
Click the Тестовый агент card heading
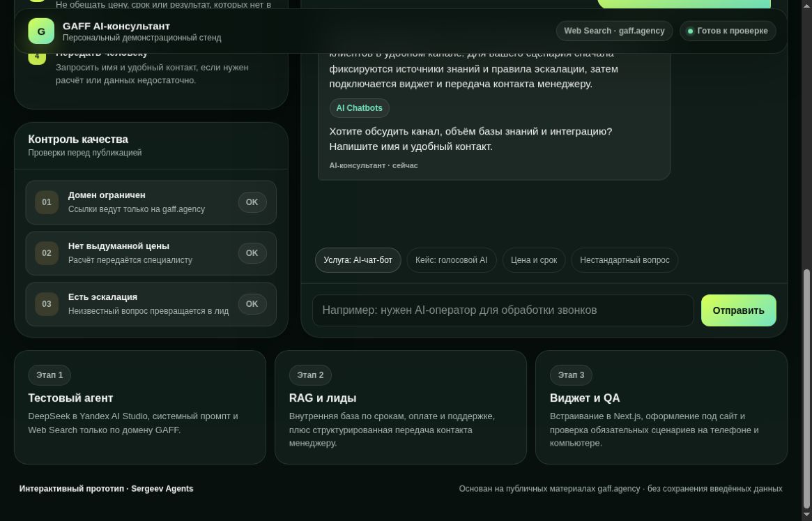[70, 398]
